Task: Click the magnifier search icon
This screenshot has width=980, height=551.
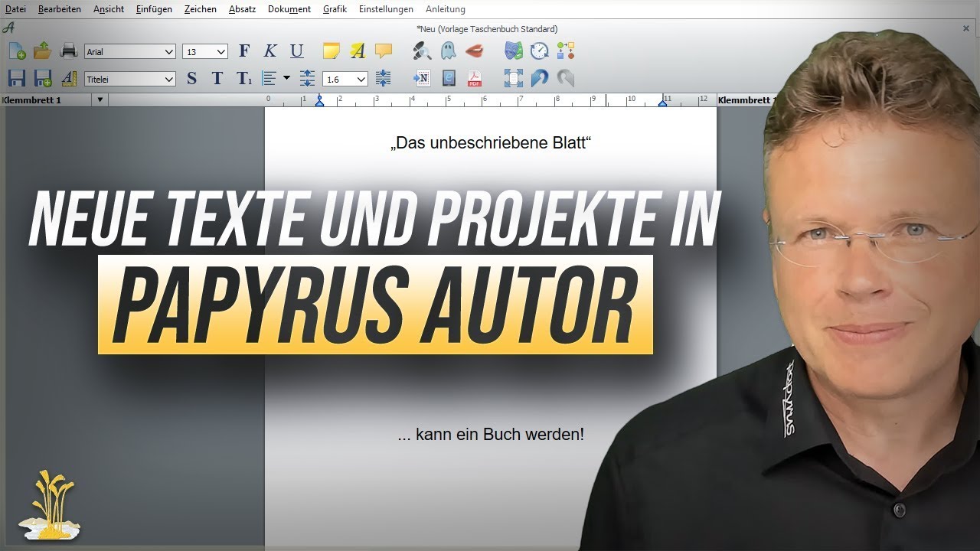Action: pos(422,51)
